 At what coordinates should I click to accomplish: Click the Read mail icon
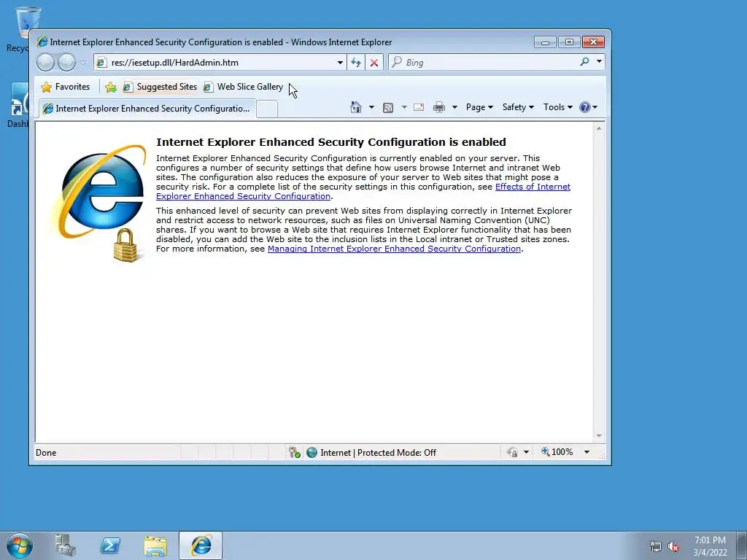click(419, 107)
